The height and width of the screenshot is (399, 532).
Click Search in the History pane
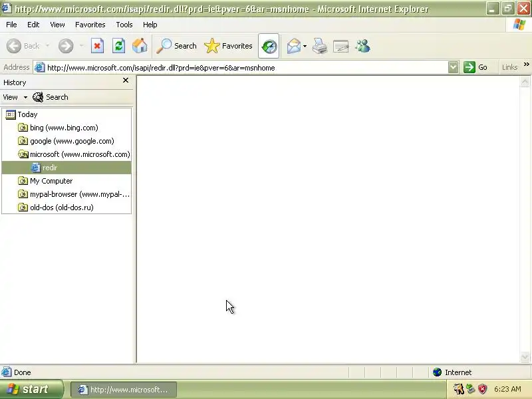click(51, 97)
